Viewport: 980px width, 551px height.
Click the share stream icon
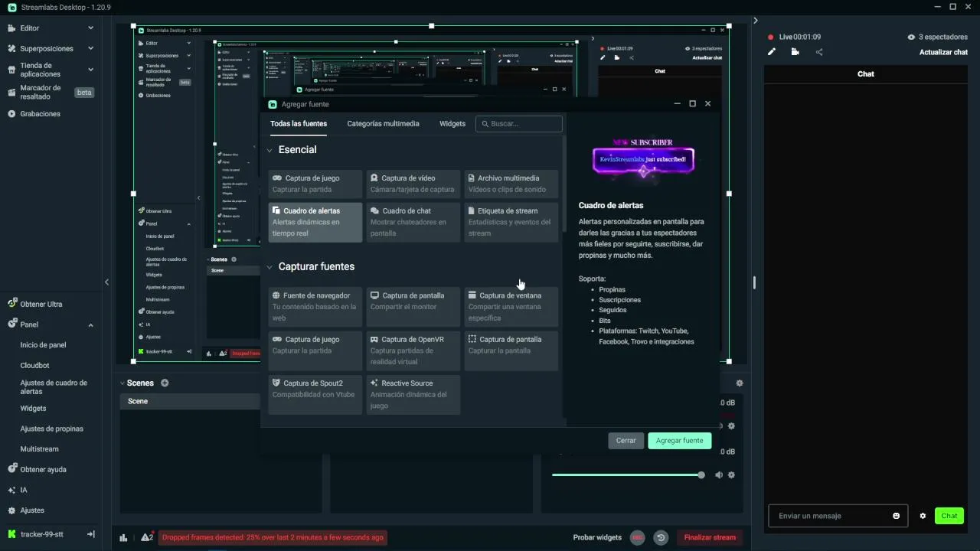pos(819,52)
